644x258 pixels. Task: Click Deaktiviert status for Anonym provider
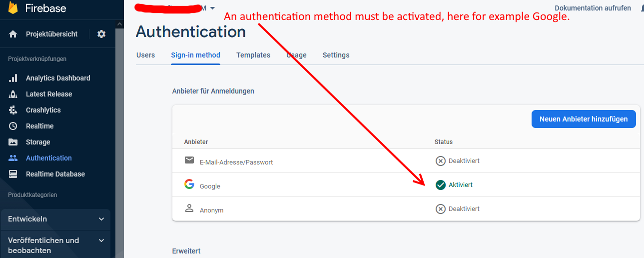pos(458,209)
